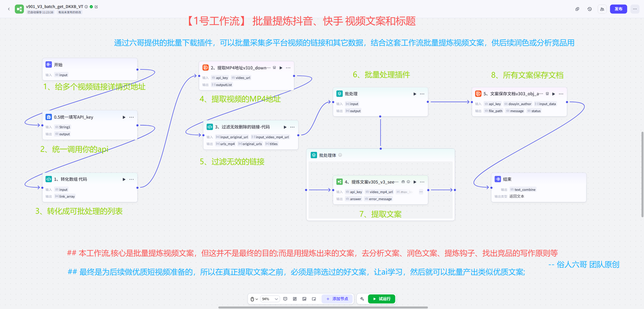Open the 94% zoom level dropdown

click(x=270, y=299)
